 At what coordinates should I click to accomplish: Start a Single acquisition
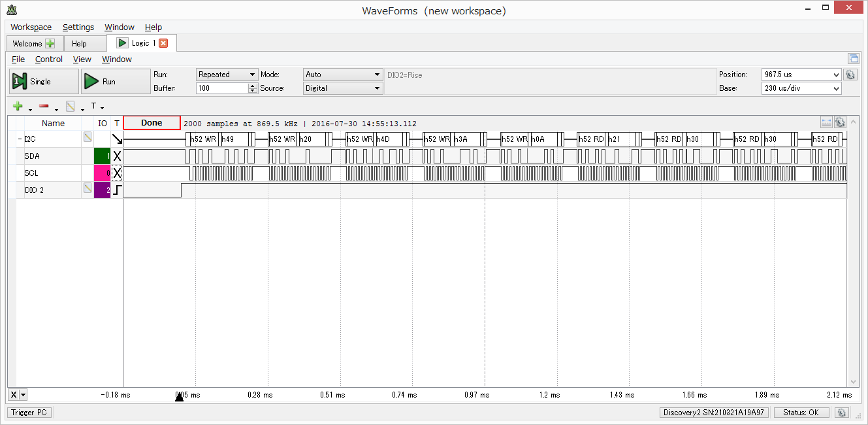44,82
